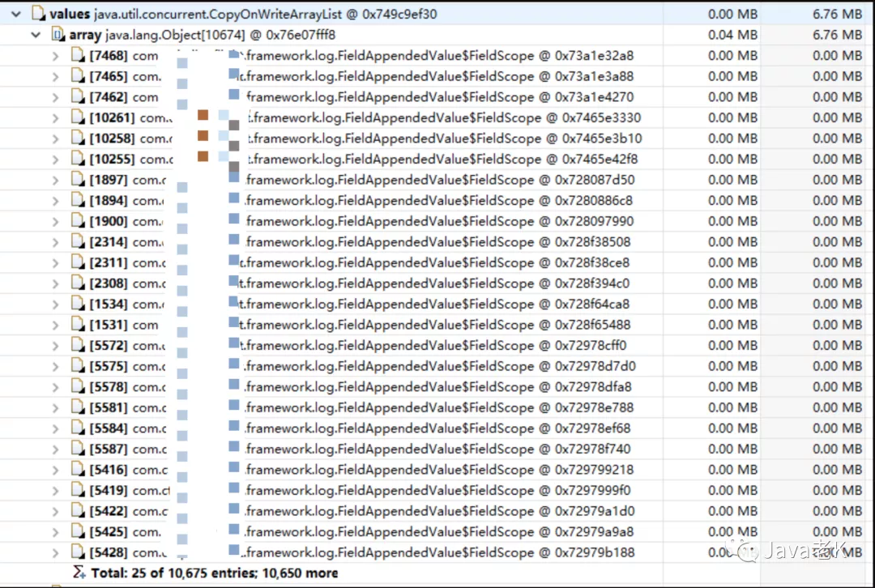
Task: Click the 0.04 MB value in the array row
Action: (x=732, y=35)
